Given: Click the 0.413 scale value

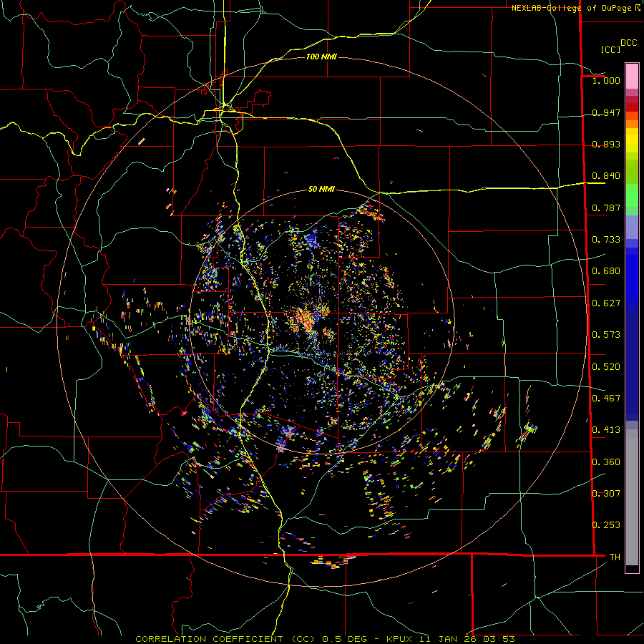Looking at the screenshot, I should (x=606, y=430).
